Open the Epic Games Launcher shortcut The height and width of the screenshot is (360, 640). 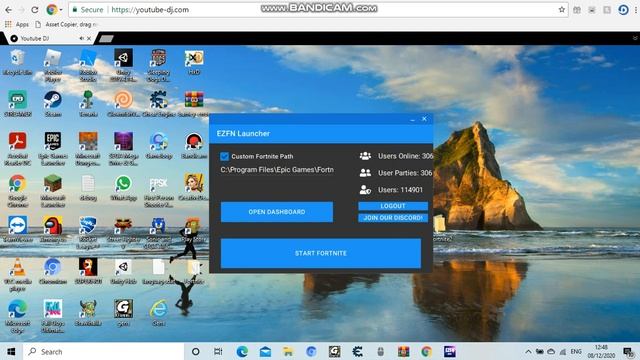(53, 149)
